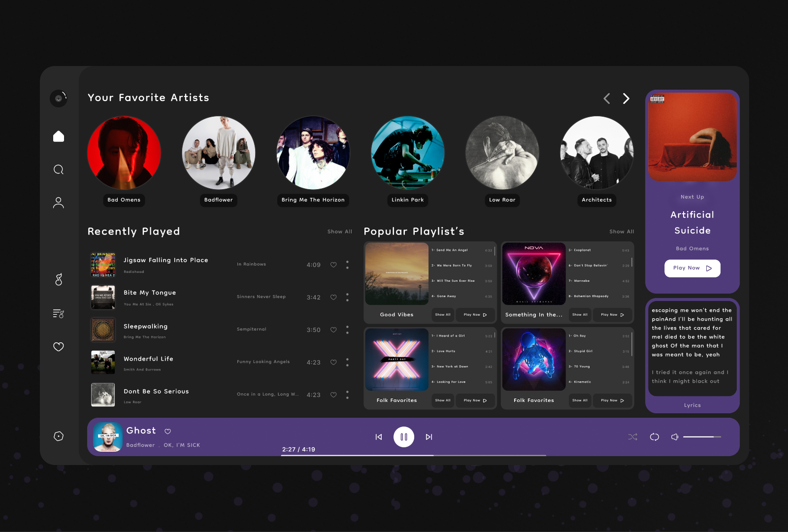Open Liked Songs via the heart sidebar icon
The height and width of the screenshot is (532, 788).
[58, 347]
